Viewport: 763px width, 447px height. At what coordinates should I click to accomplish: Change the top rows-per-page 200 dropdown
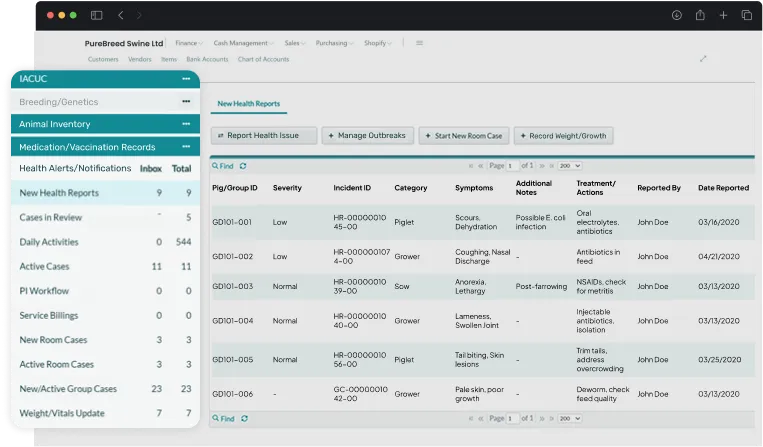(x=570, y=166)
